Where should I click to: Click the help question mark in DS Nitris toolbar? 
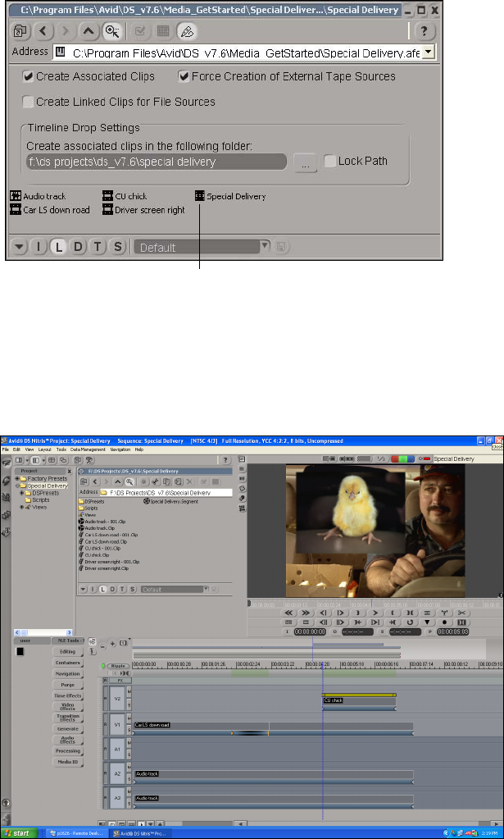[225, 459]
